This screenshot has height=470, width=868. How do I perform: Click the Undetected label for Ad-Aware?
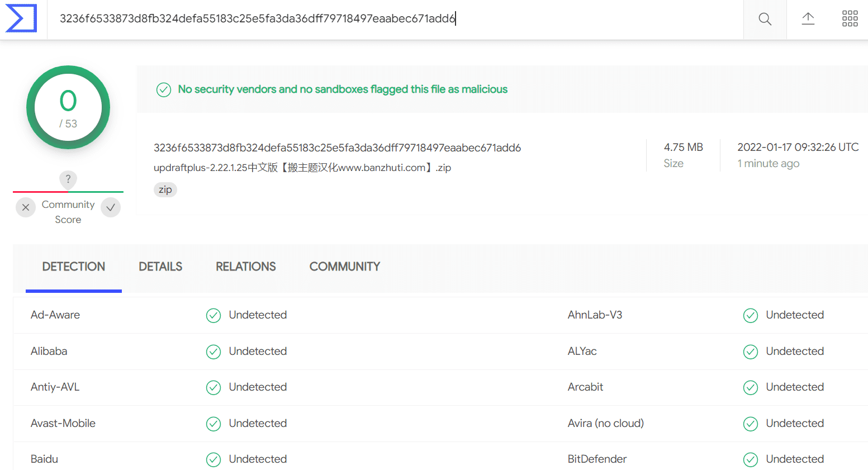coord(258,315)
